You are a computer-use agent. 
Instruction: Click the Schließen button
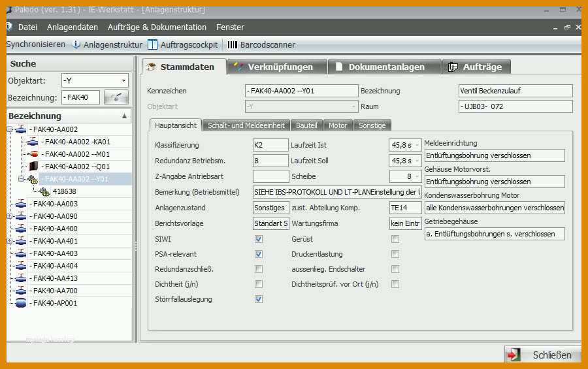543,355
